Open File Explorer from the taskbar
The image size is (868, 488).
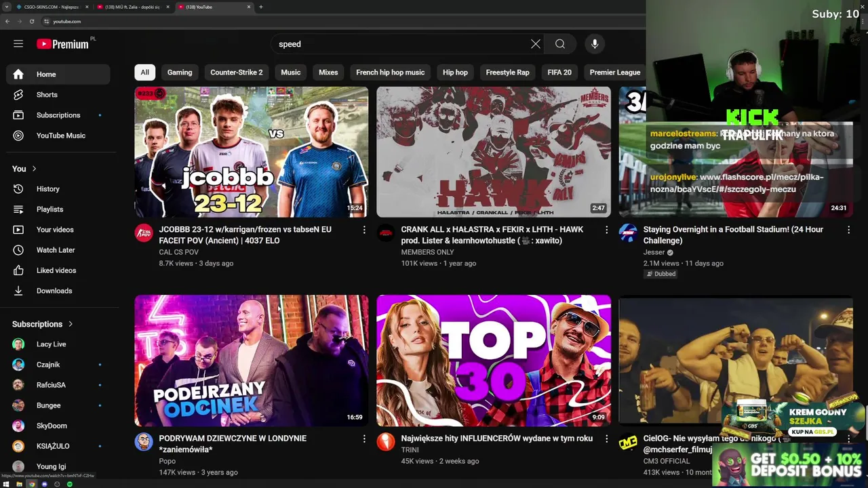click(19, 484)
